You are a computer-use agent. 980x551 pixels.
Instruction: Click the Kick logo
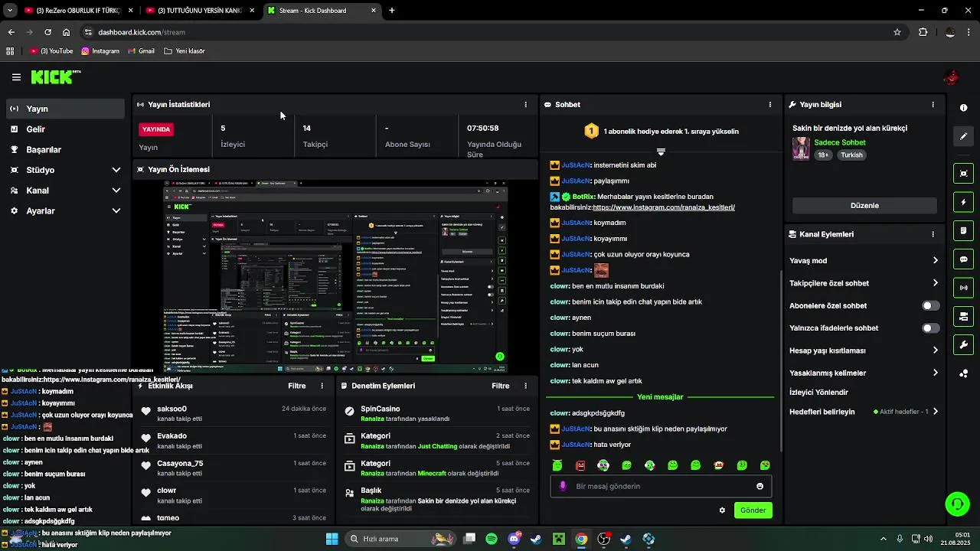56,77
